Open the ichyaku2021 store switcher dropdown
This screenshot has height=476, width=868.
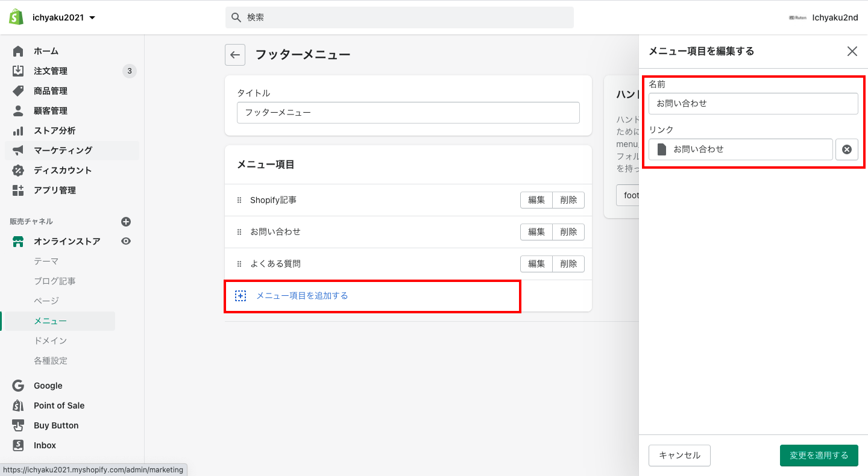tap(64, 17)
